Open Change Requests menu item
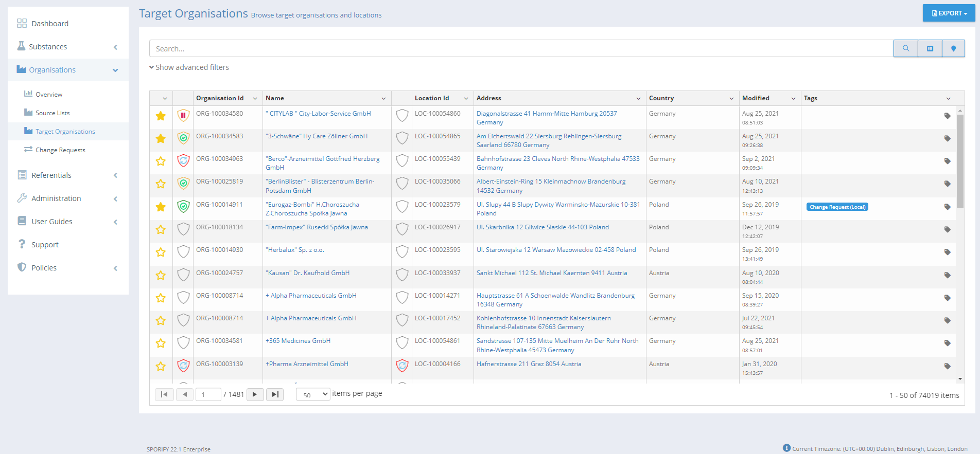This screenshot has height=454, width=980. [60, 150]
